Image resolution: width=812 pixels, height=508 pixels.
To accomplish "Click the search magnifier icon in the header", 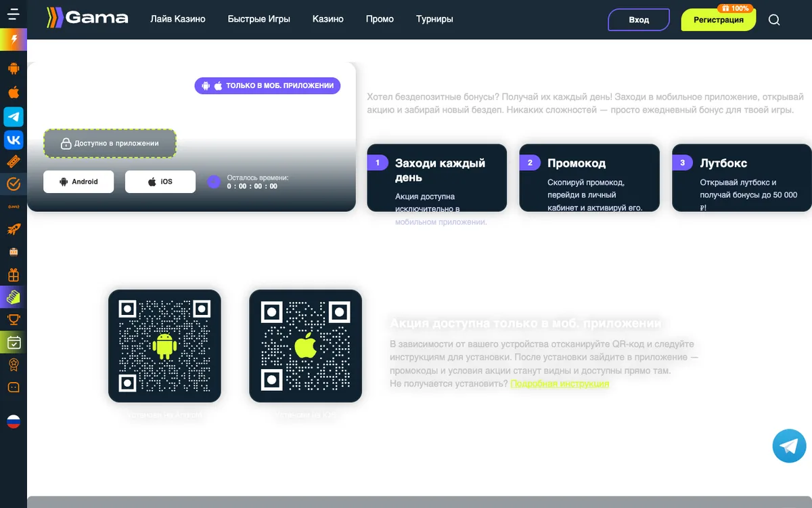I will (x=775, y=20).
